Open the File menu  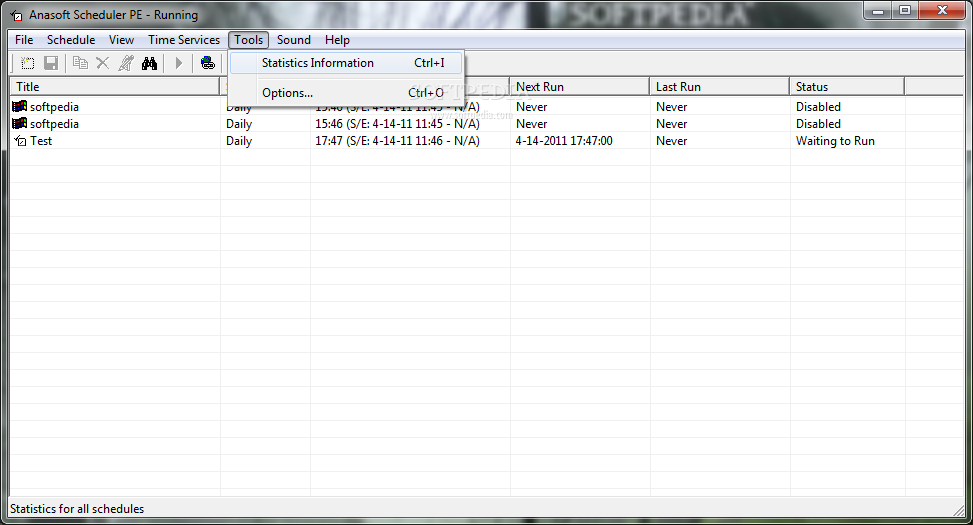pyautogui.click(x=24, y=40)
